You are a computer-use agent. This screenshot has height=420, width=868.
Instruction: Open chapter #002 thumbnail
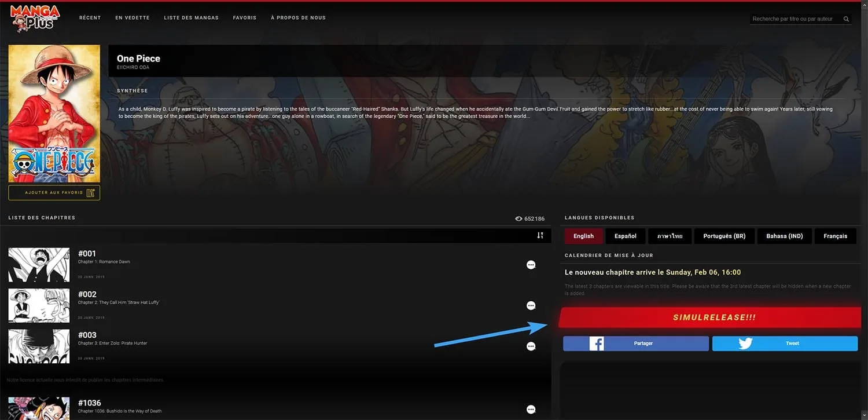(39, 305)
